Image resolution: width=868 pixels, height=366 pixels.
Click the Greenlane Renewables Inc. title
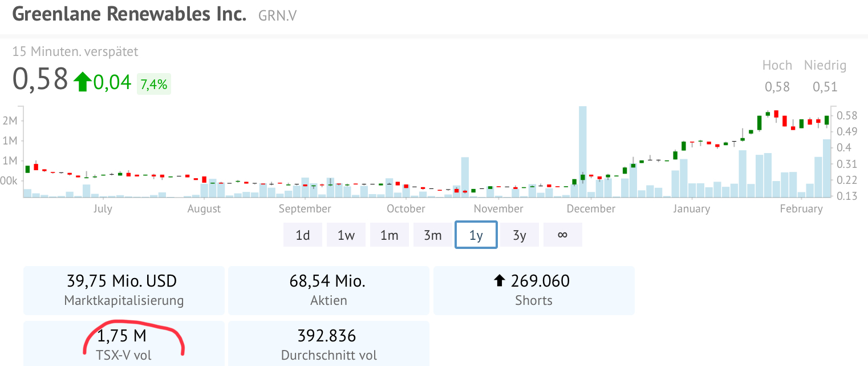129,14
